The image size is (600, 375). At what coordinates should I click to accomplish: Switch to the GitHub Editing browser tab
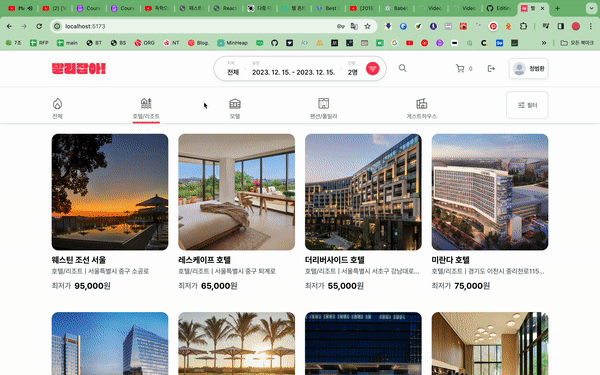pyautogui.click(x=499, y=8)
